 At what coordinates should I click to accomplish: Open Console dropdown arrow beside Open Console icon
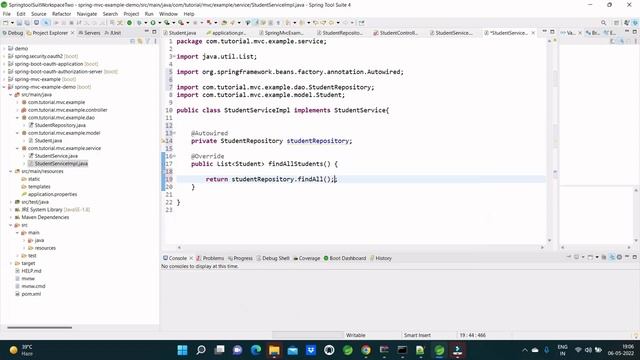[x=597, y=257]
